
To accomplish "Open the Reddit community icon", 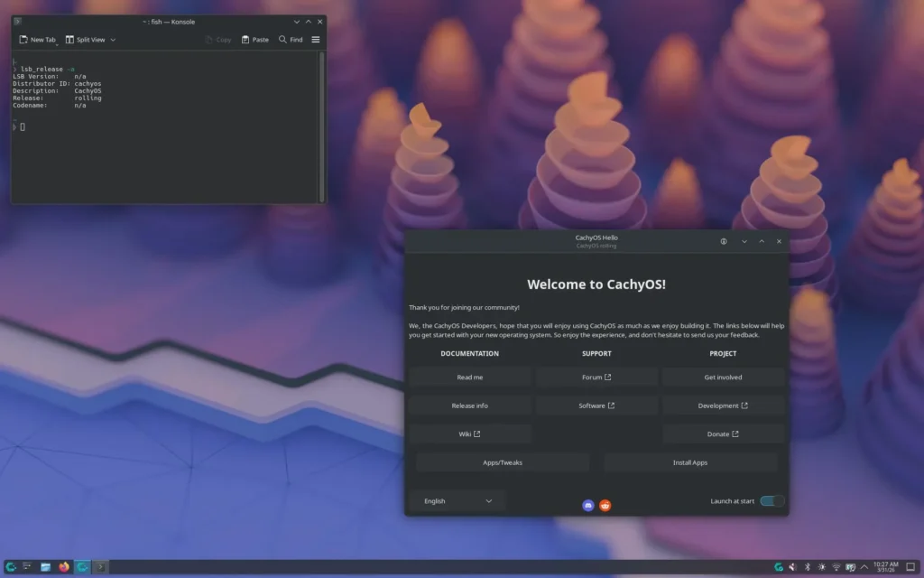I will (604, 505).
